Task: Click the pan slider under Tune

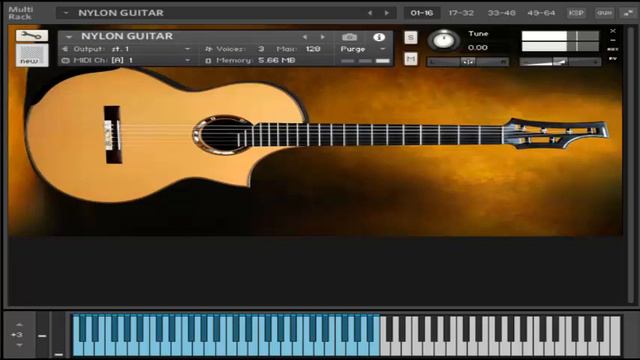Action: (x=467, y=62)
